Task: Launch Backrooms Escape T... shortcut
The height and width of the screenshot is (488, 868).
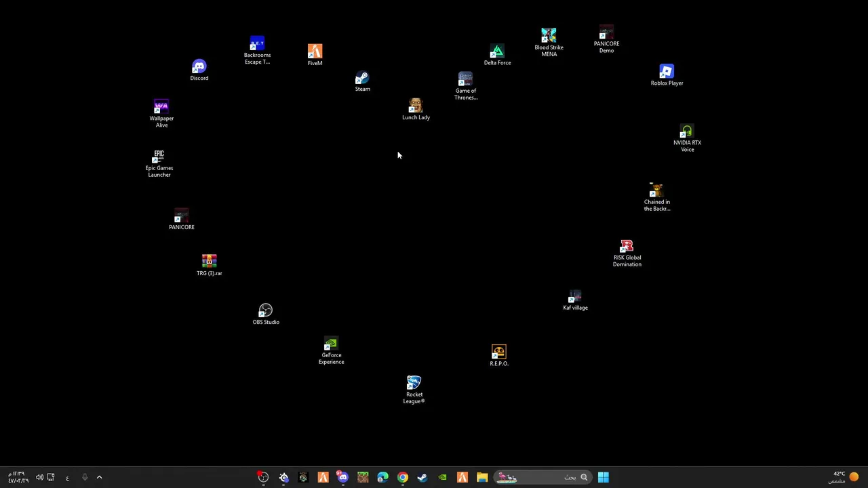Action: (257, 51)
